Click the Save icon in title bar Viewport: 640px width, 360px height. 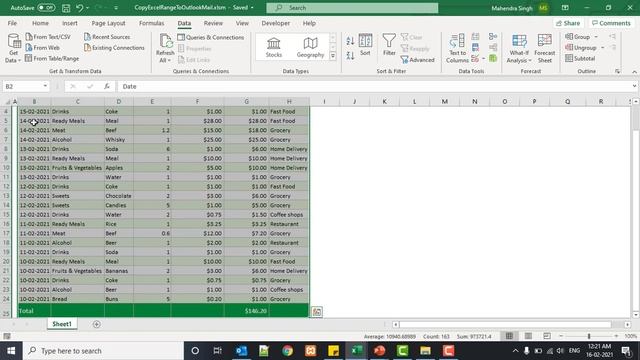point(66,8)
